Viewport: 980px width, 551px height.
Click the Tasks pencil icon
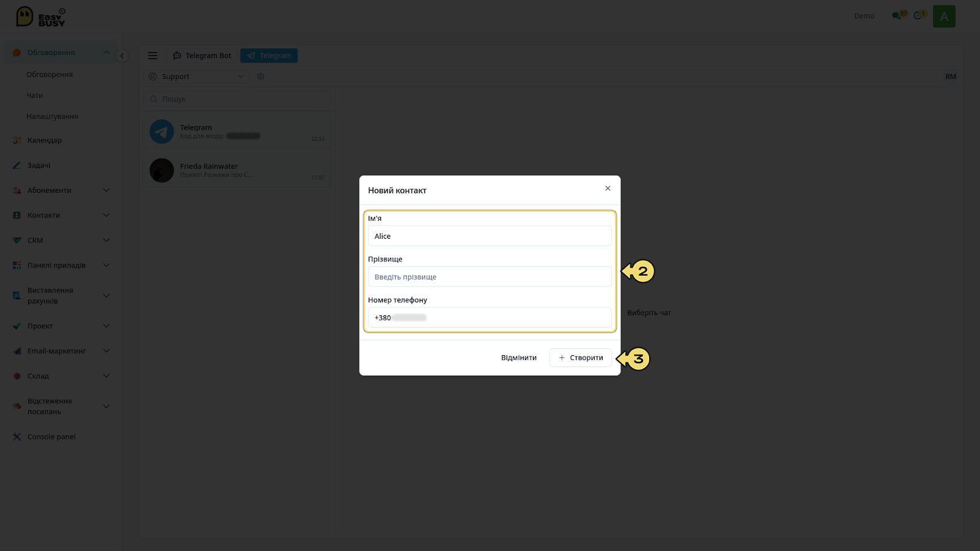point(17,165)
